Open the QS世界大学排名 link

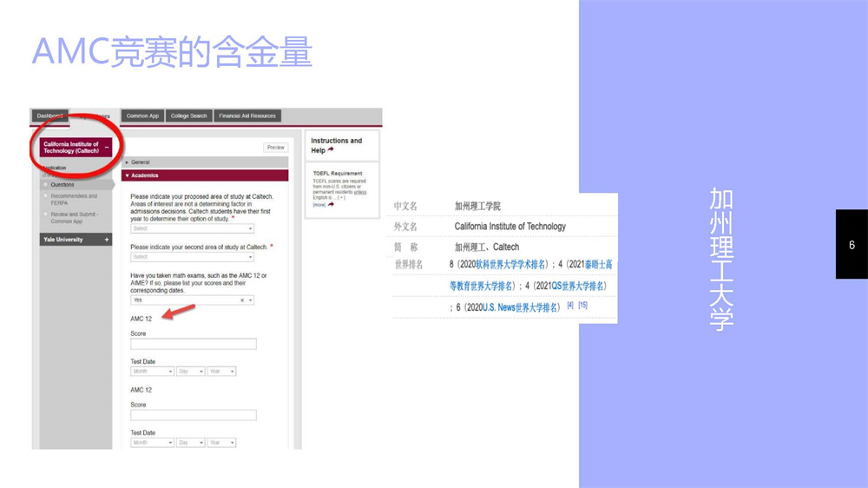(x=577, y=286)
